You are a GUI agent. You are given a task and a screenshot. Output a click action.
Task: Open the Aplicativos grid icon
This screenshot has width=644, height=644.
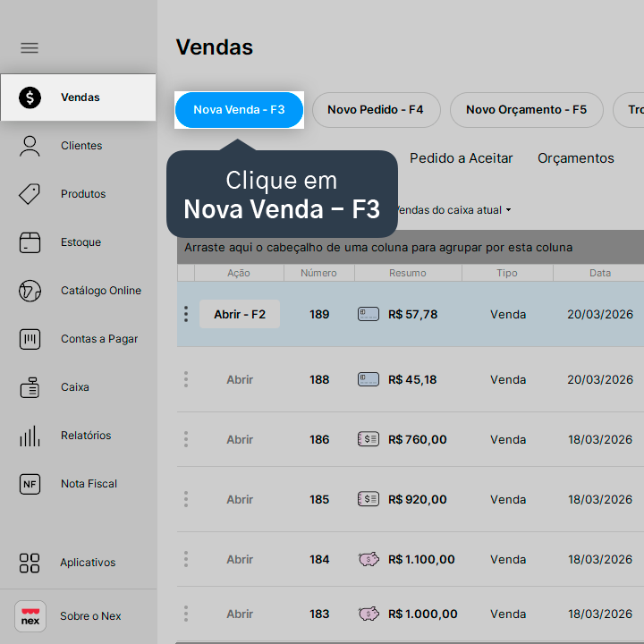coord(30,563)
